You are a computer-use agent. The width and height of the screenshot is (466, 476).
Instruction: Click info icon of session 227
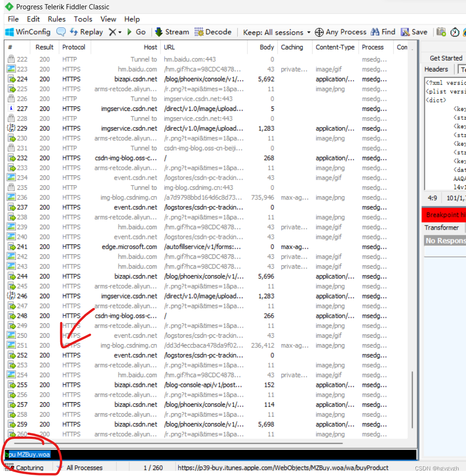click(11, 109)
